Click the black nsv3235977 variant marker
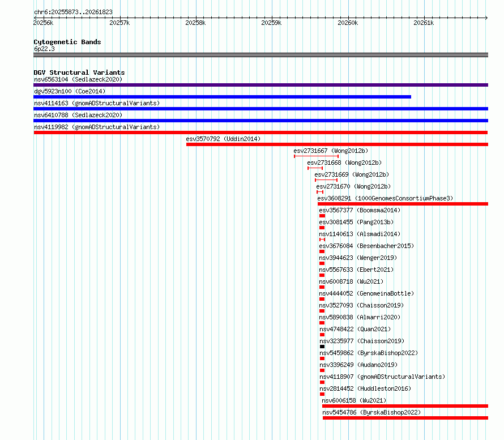Image resolution: width=504 pixels, height=440 pixels. [322, 347]
